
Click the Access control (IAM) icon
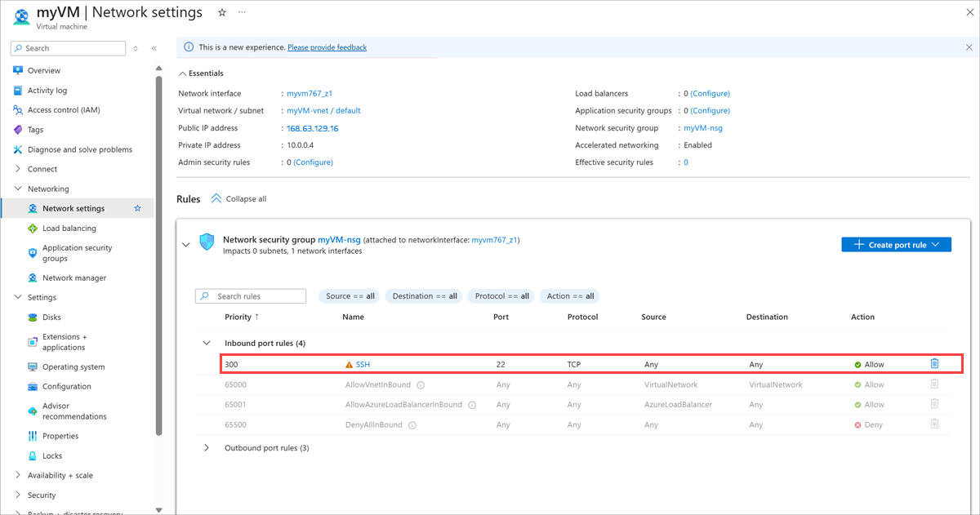pyautogui.click(x=18, y=110)
